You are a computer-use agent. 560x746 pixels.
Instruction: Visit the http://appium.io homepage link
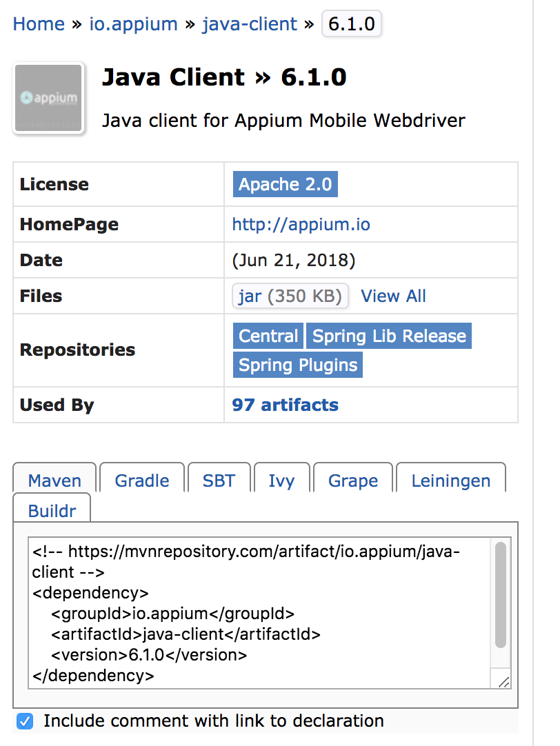(301, 224)
